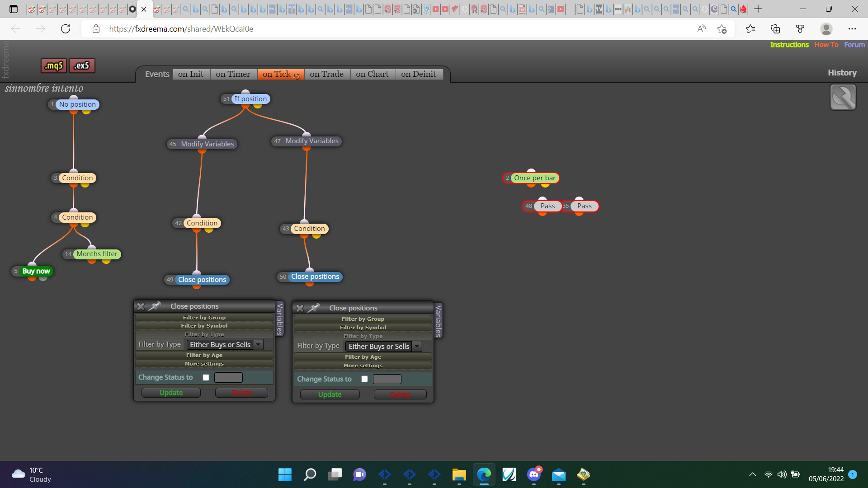Image resolution: width=868 pixels, height=488 pixels.
Task: Open browser Collections icon
Action: [775, 29]
